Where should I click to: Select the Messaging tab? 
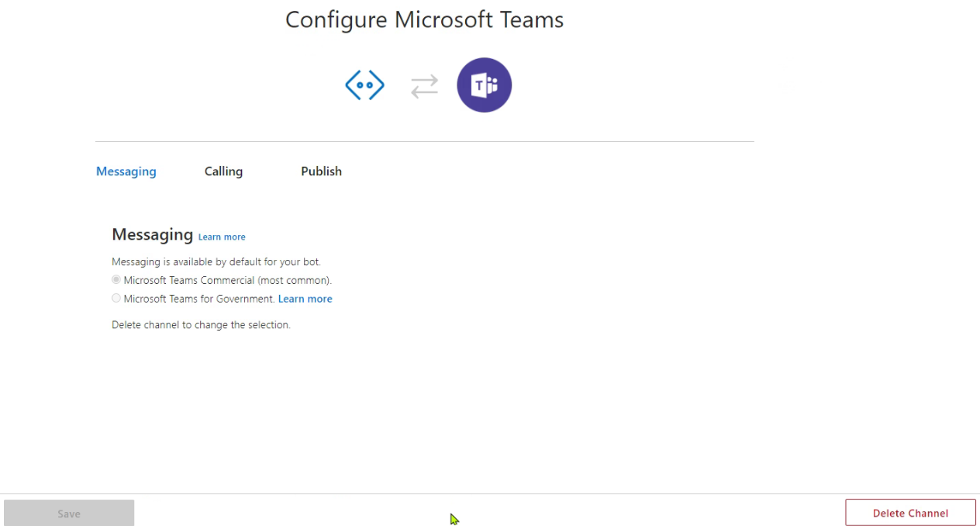126,171
